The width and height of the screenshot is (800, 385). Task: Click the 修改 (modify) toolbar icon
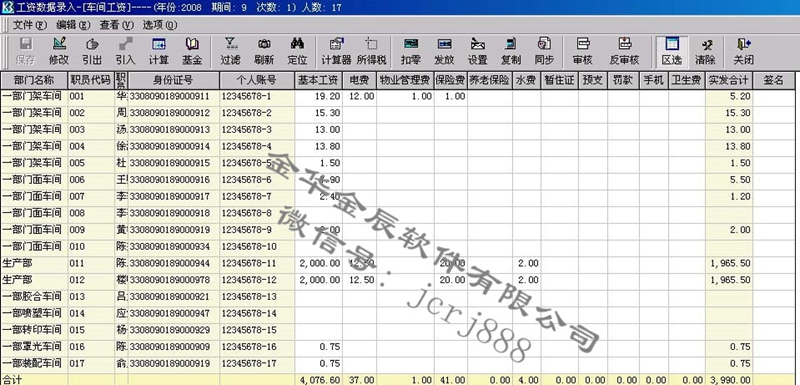pos(59,52)
